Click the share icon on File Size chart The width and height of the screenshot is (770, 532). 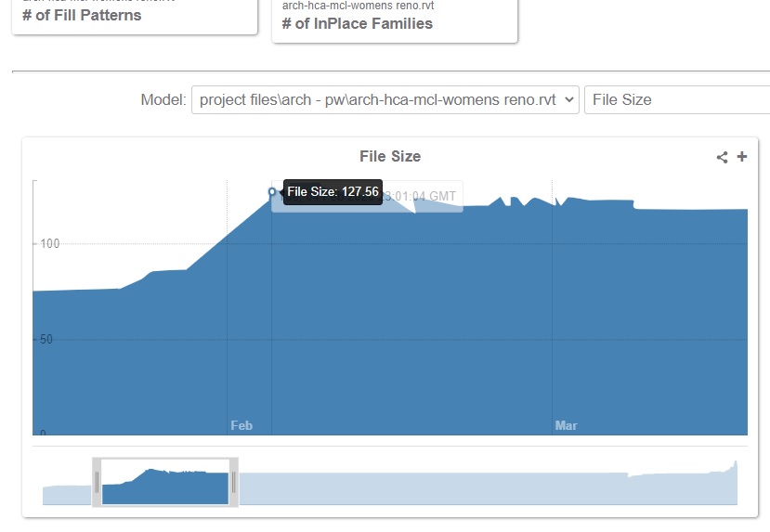pyautogui.click(x=722, y=157)
